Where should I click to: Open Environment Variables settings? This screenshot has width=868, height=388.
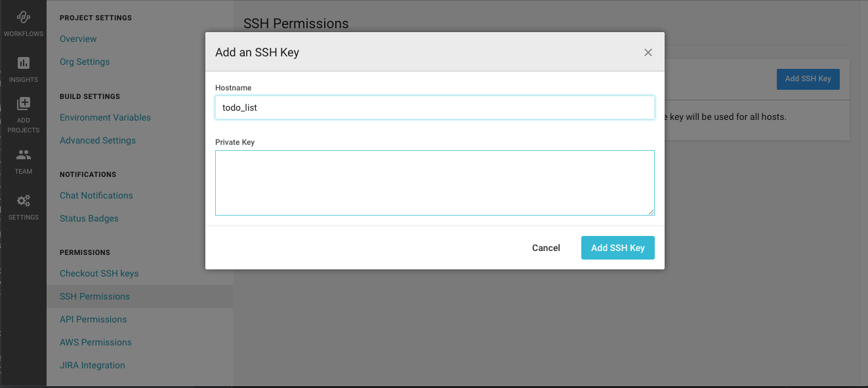(105, 117)
